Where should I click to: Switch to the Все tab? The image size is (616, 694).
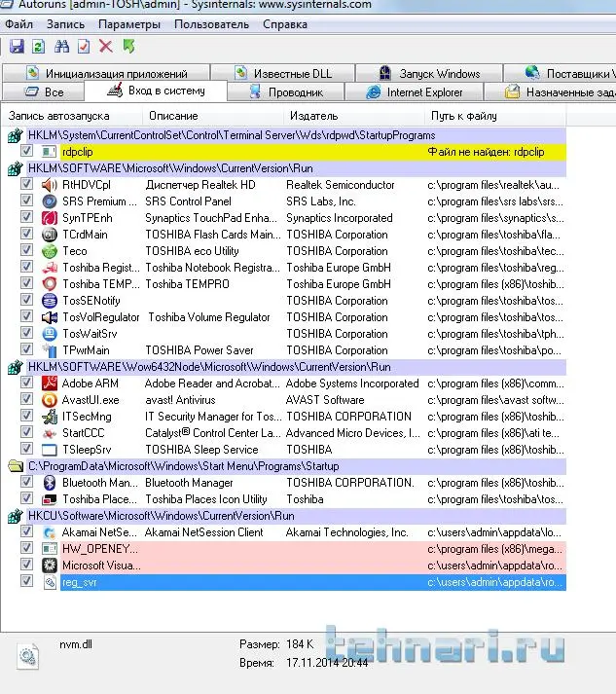pos(44,92)
